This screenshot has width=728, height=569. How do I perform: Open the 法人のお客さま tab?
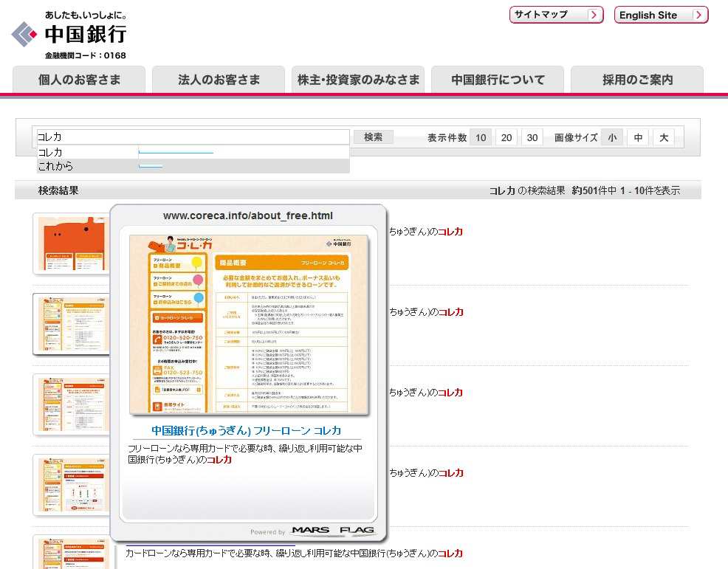[219, 80]
